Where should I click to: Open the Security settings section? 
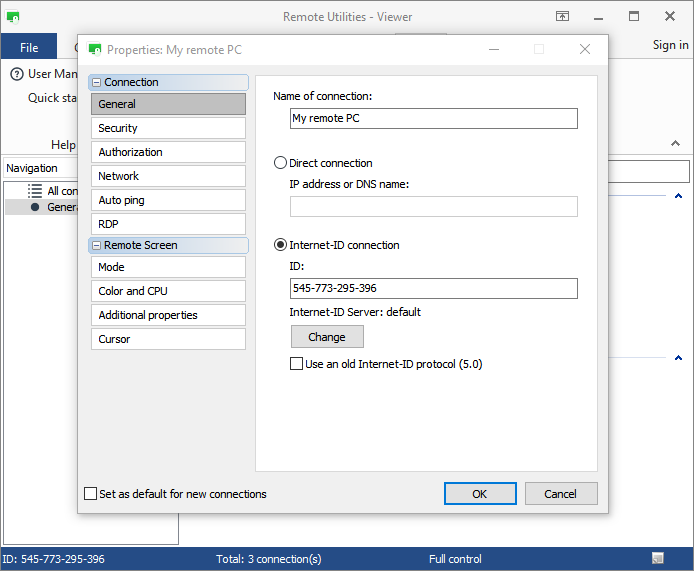(x=168, y=128)
